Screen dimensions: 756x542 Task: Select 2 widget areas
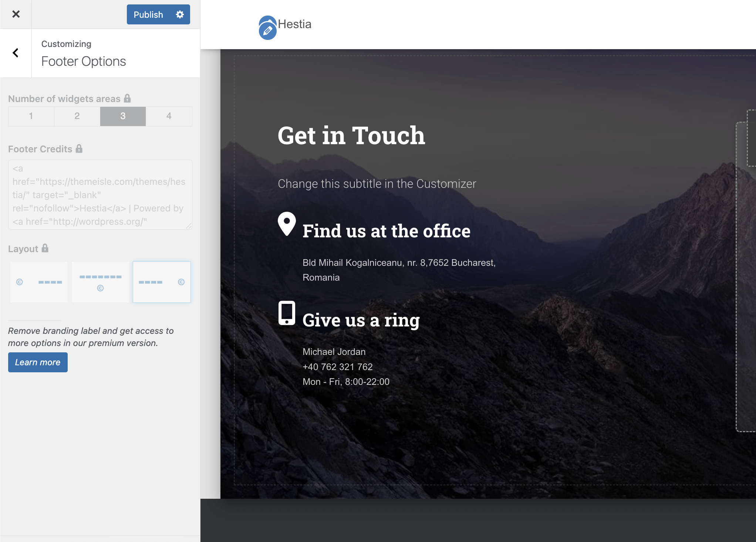coord(77,116)
